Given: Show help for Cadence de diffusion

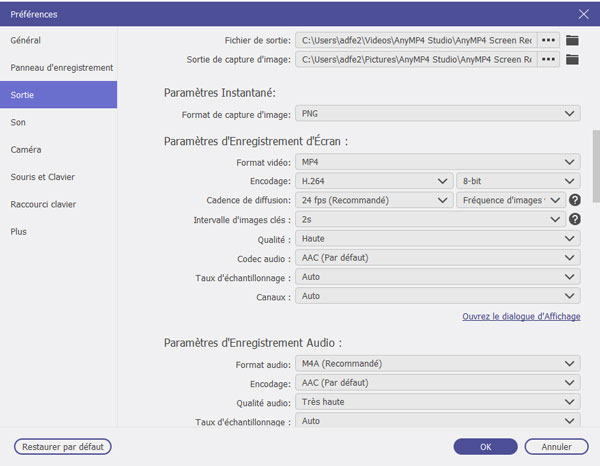Looking at the screenshot, I should 575,200.
